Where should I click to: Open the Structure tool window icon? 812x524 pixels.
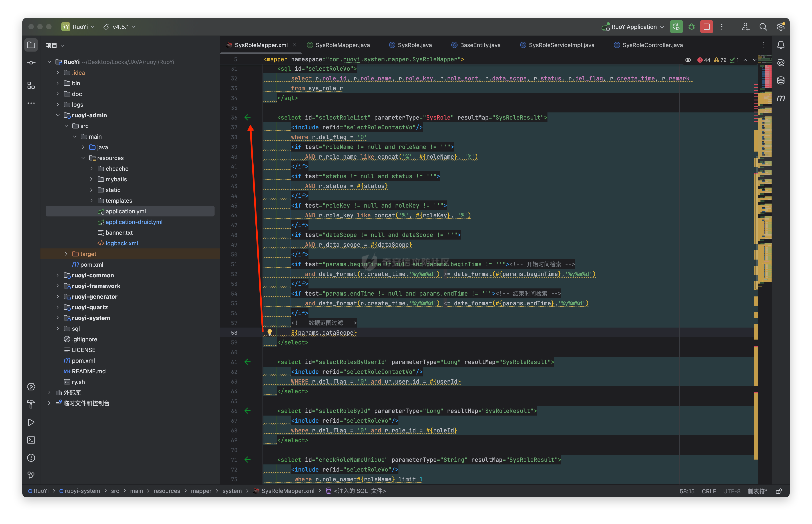pyautogui.click(x=31, y=85)
